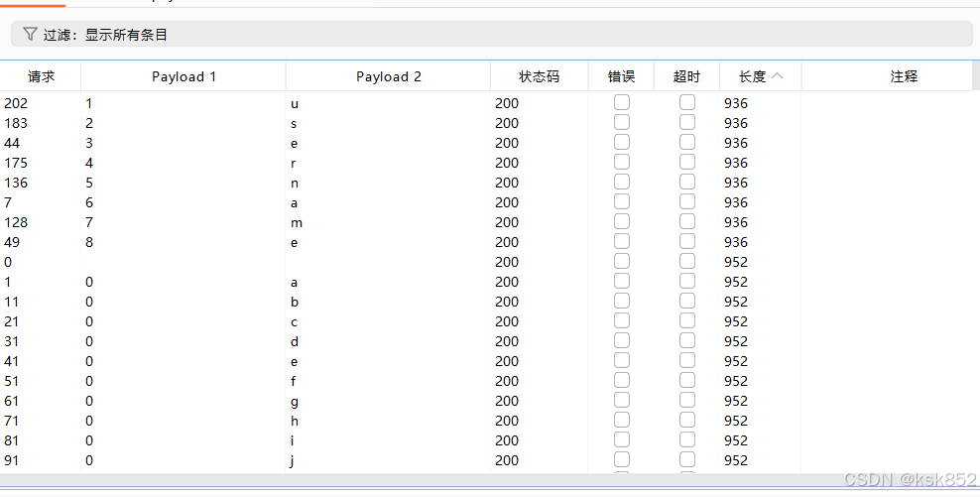Click Payload 1 value 8
The width and height of the screenshot is (980, 497).
click(89, 242)
